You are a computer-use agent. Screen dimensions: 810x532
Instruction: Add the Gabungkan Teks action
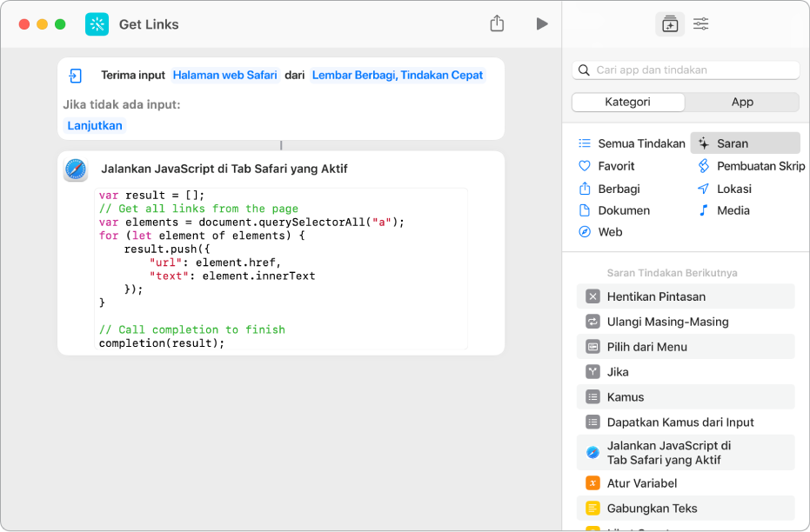686,509
